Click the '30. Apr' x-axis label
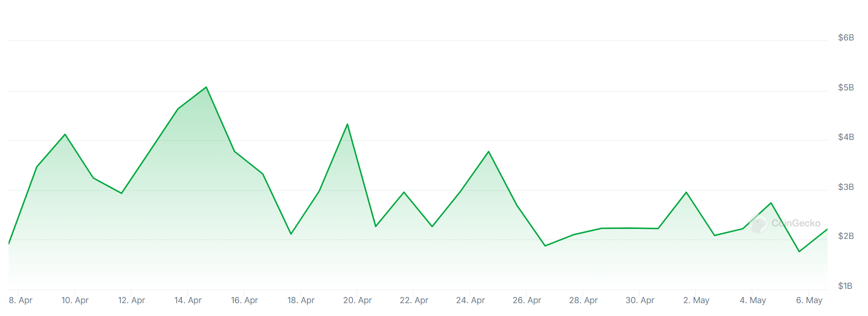868x316 pixels. pos(639,300)
